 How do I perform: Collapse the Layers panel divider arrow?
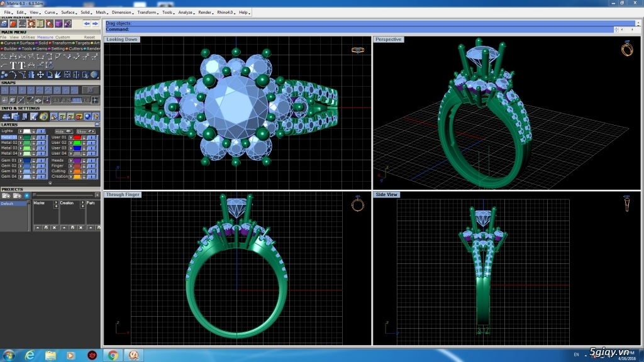pyautogui.click(x=50, y=184)
